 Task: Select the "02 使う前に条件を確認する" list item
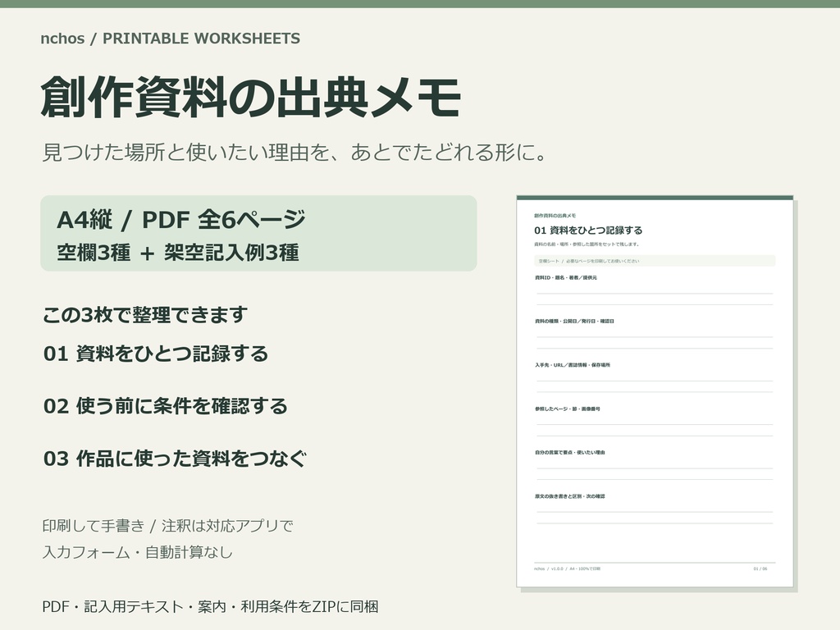(x=166, y=406)
